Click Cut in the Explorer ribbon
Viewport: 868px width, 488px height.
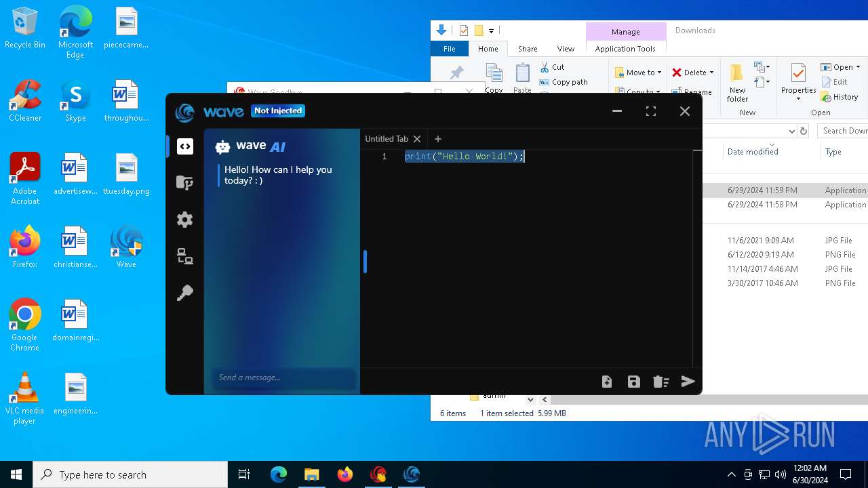553,67
